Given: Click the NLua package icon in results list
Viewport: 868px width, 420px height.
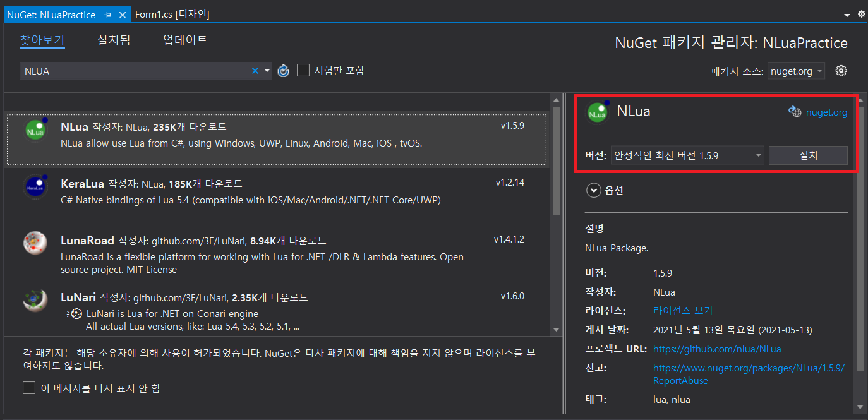Looking at the screenshot, I should [35, 129].
